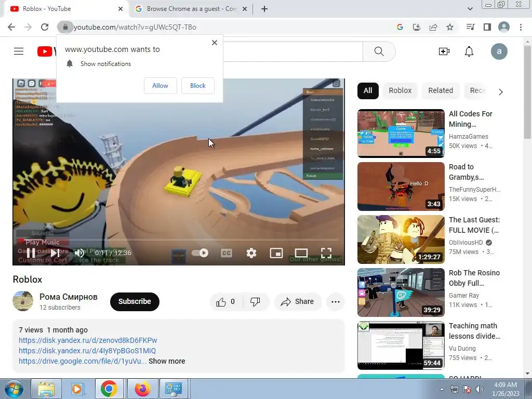The height and width of the screenshot is (399, 532).
Task: Open Chrome three-dot menu
Action: click(521, 27)
